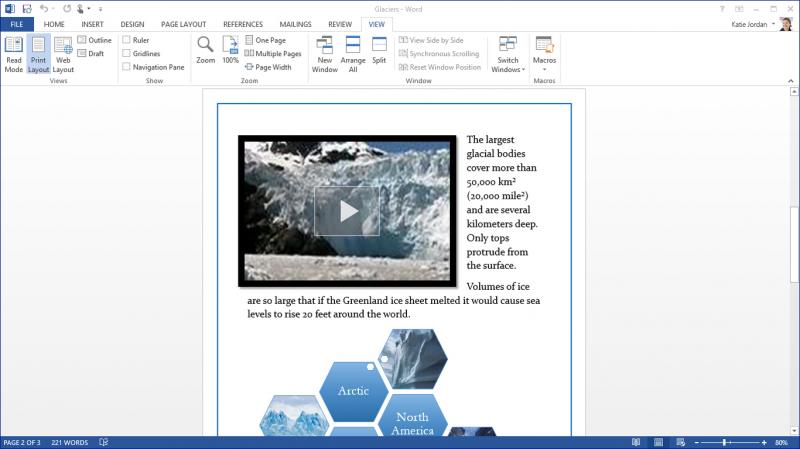
Task: Open the FILE tab
Action: [x=17, y=24]
